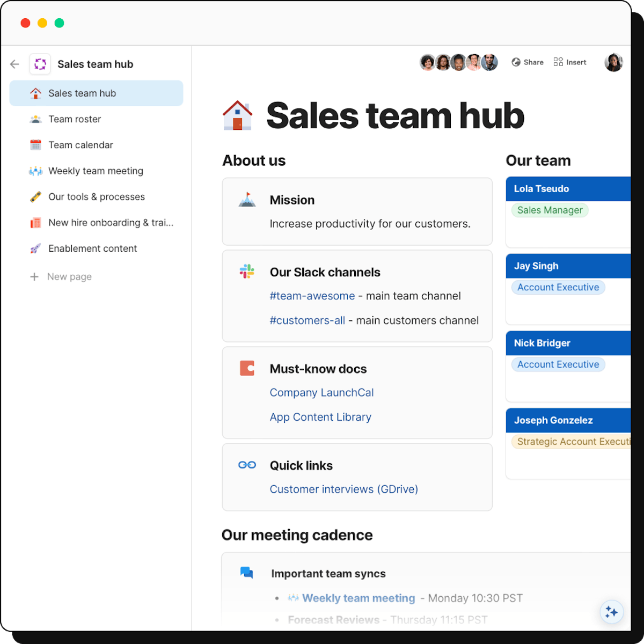Screen dimensions: 644x644
Task: Add a New page in sidebar
Action: coord(69,277)
